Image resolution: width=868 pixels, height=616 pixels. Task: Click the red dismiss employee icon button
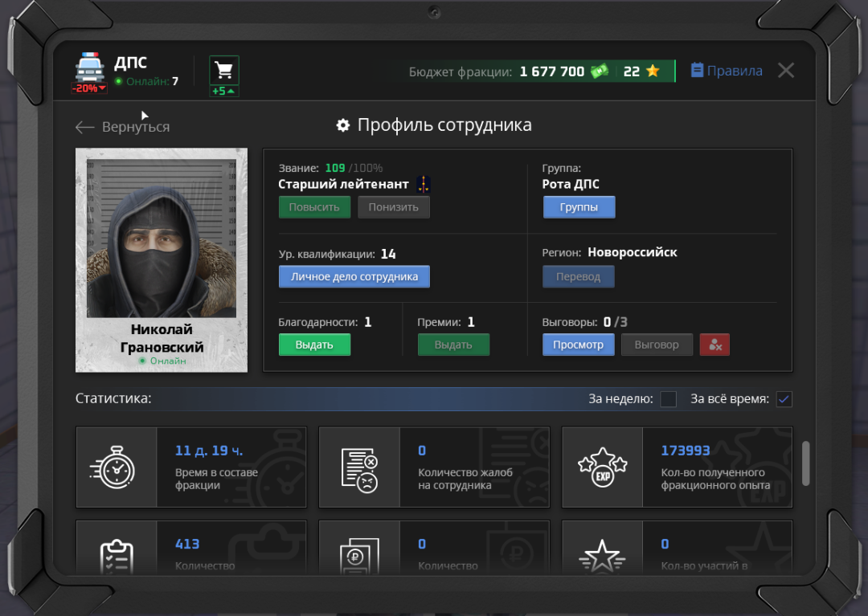[x=714, y=345]
